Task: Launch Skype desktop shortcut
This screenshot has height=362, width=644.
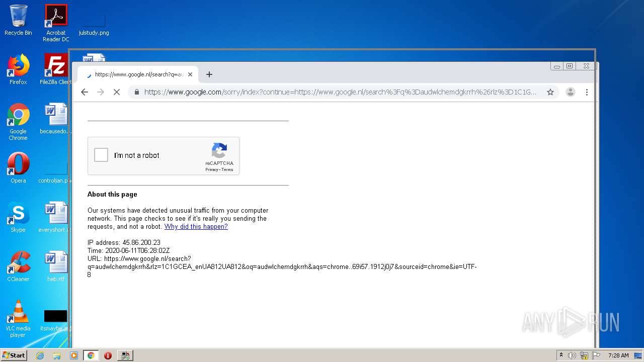Action: [18, 218]
